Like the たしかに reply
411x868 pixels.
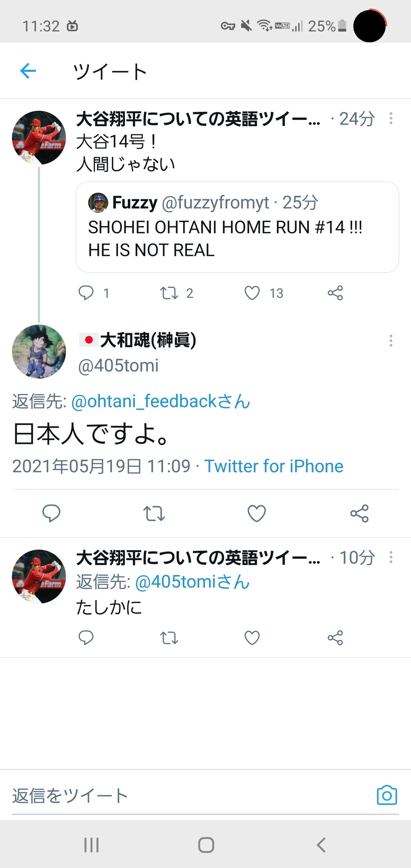(252, 638)
